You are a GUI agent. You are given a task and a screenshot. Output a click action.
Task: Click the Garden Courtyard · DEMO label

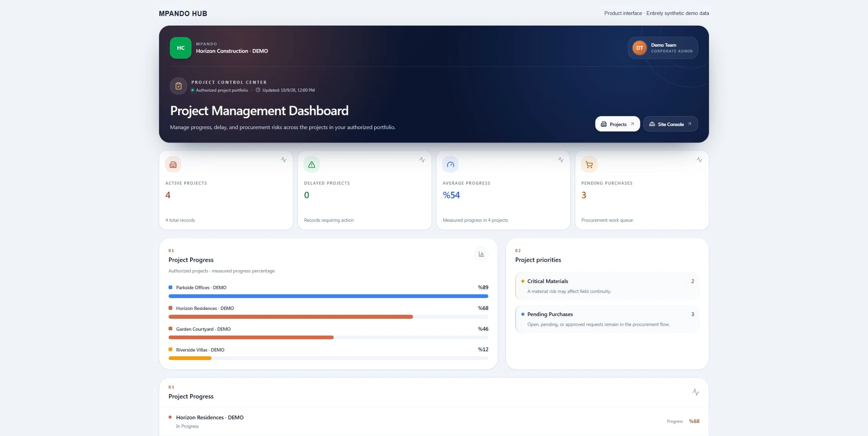(x=203, y=329)
